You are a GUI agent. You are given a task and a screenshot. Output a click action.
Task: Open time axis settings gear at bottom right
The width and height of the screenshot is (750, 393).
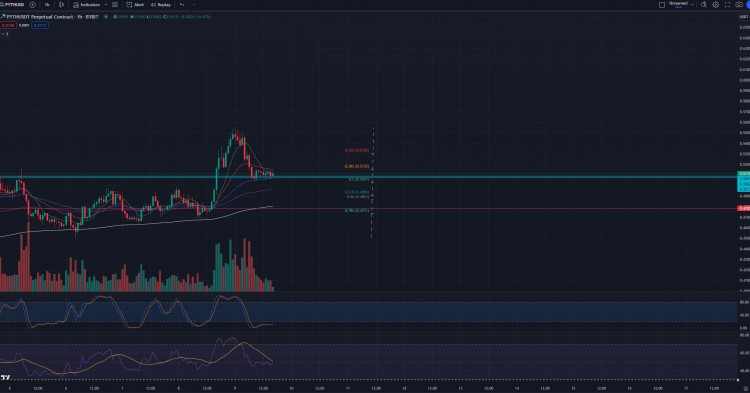pos(745,388)
